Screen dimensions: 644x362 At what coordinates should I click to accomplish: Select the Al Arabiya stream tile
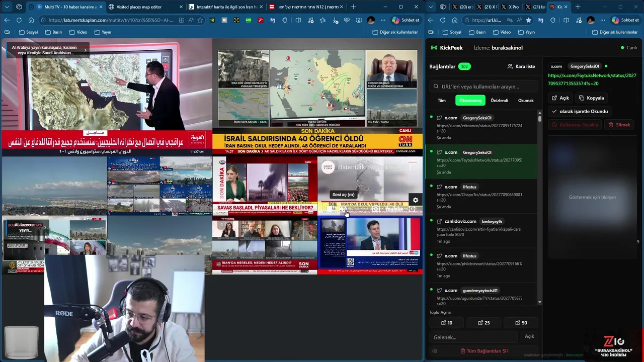107,98
